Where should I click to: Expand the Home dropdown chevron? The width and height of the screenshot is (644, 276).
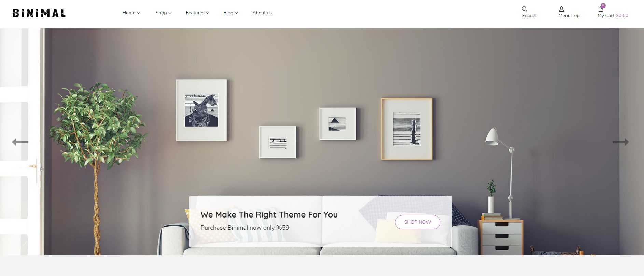click(x=139, y=13)
